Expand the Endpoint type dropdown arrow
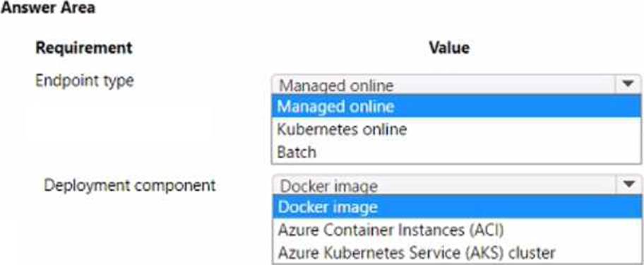This screenshot has width=644, height=265. [x=628, y=85]
